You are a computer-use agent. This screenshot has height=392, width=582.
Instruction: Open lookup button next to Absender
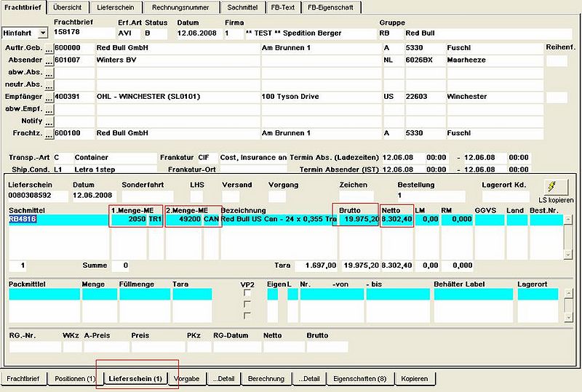49,60
